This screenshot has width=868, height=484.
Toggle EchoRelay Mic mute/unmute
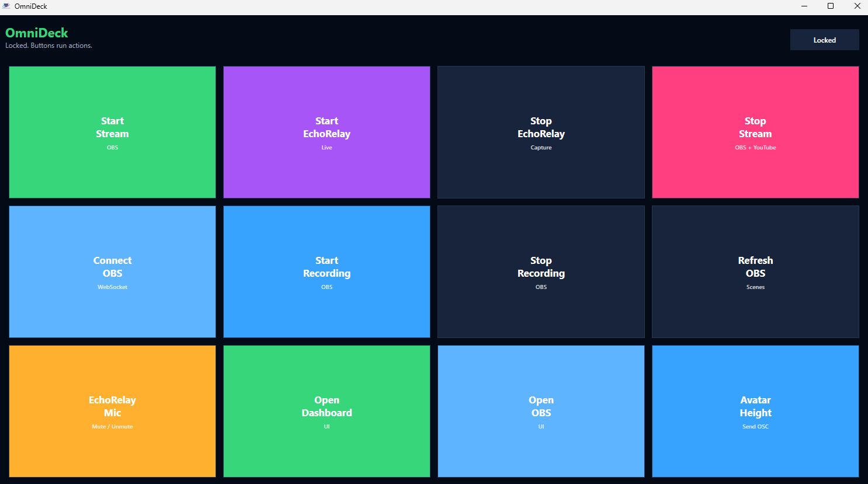click(x=112, y=411)
